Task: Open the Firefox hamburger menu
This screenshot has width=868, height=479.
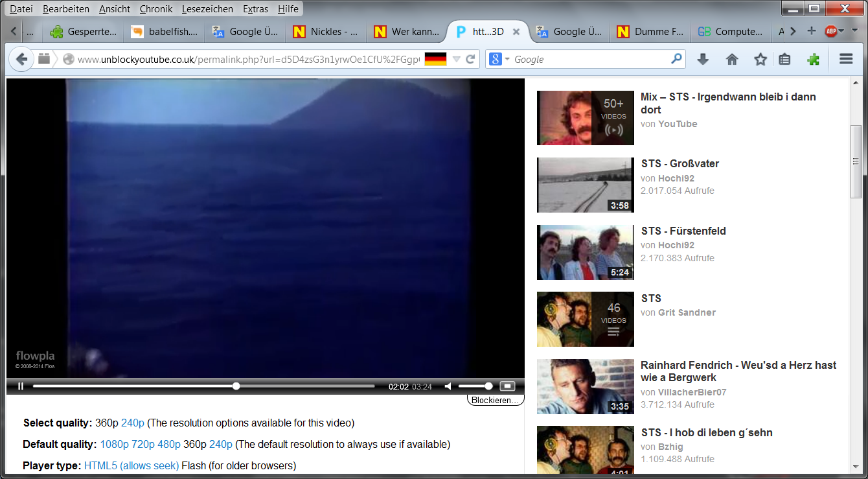Action: click(x=846, y=59)
